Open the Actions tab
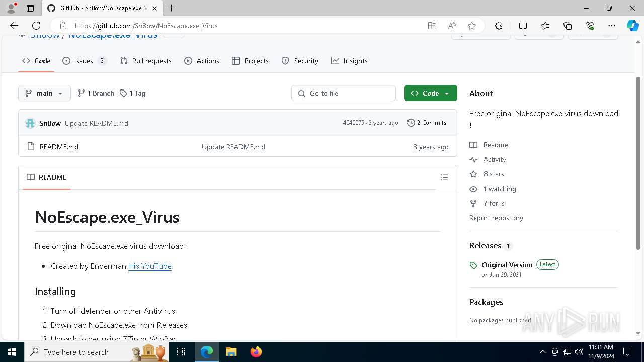The height and width of the screenshot is (362, 644). point(202,61)
